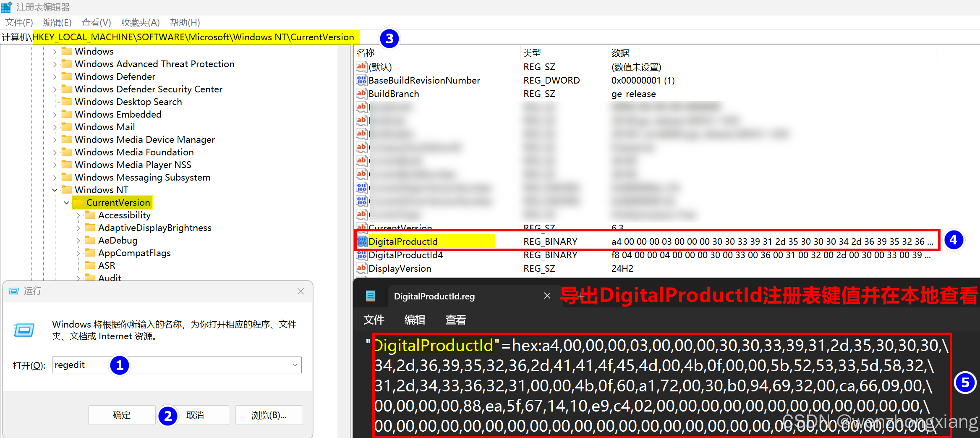
Task: Select the Windows Media Player NSS key
Action: [x=133, y=165]
